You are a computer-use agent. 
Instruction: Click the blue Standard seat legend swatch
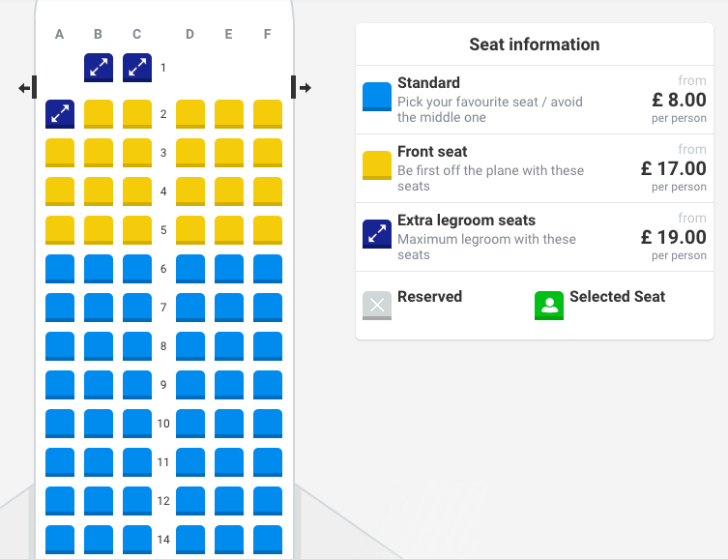point(377,98)
